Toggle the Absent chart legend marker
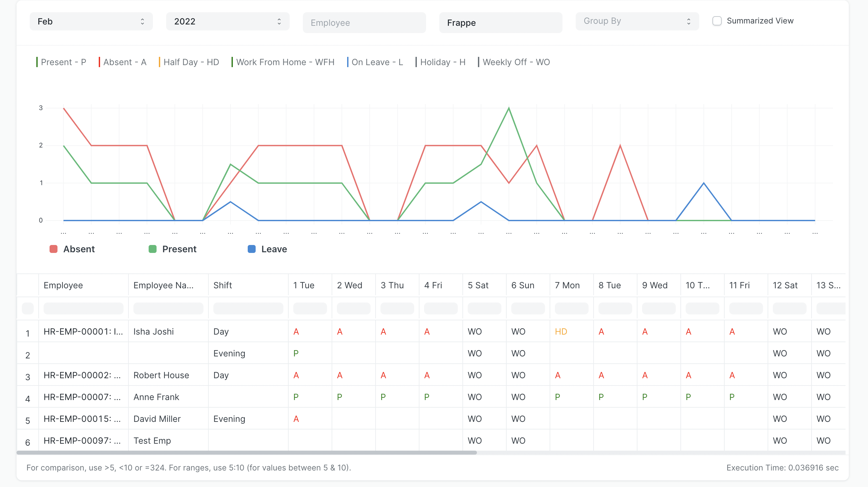 coord(53,249)
